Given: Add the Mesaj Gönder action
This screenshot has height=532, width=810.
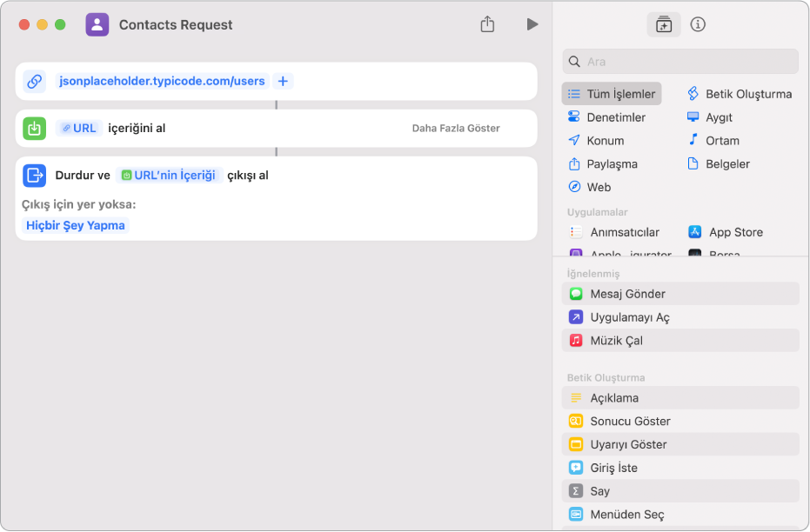Looking at the screenshot, I should tap(679, 294).
